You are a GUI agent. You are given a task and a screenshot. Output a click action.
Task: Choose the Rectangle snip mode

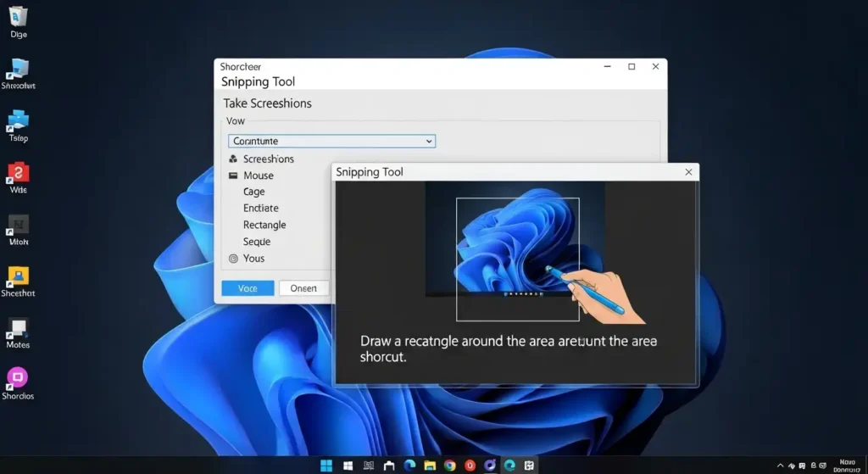(x=264, y=225)
